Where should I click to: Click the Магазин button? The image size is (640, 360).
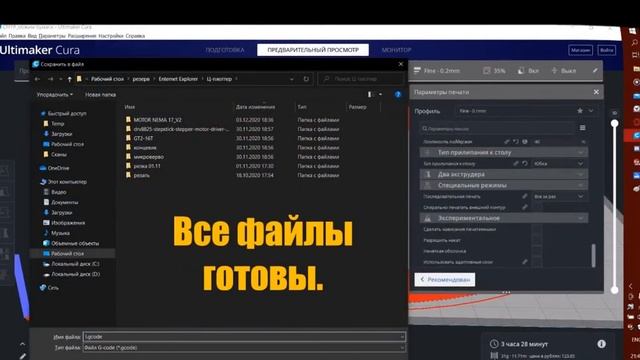coord(580,50)
